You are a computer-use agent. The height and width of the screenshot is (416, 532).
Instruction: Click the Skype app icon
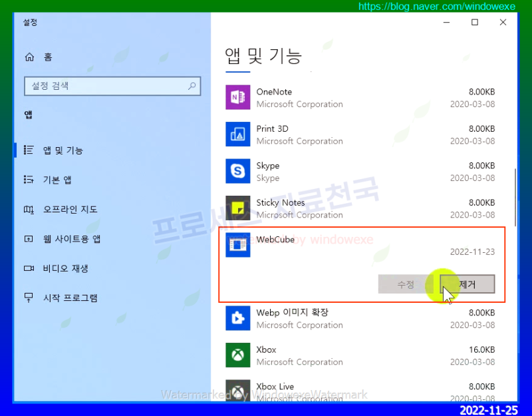point(238,171)
